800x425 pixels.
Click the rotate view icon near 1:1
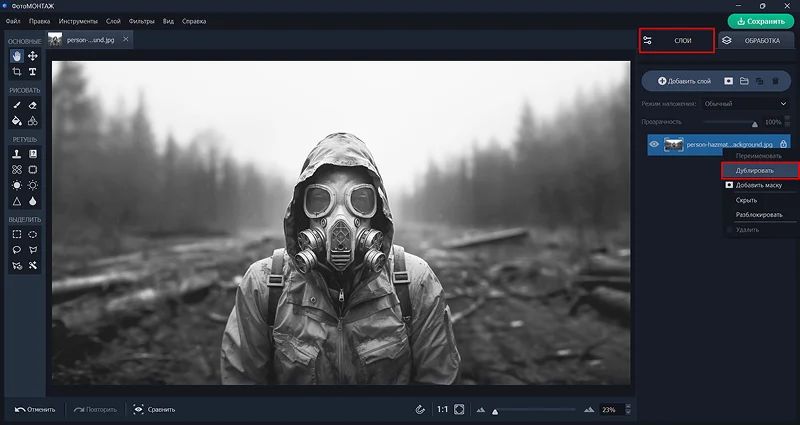coord(420,409)
